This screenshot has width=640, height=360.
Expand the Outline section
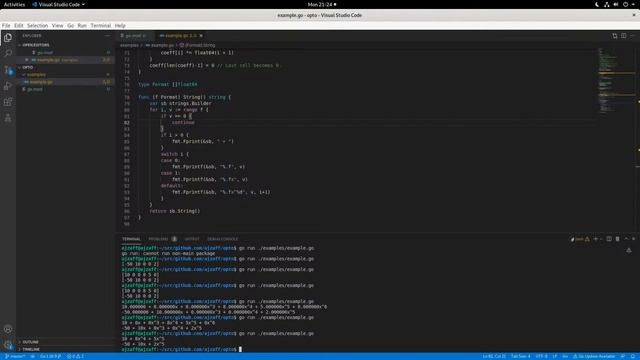pos(29,342)
